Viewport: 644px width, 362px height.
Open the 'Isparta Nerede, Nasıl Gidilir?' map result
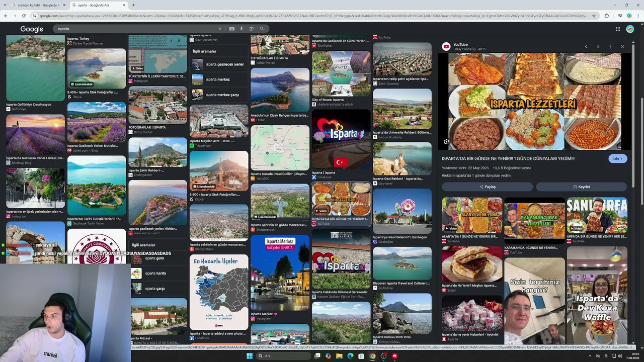tap(280, 148)
